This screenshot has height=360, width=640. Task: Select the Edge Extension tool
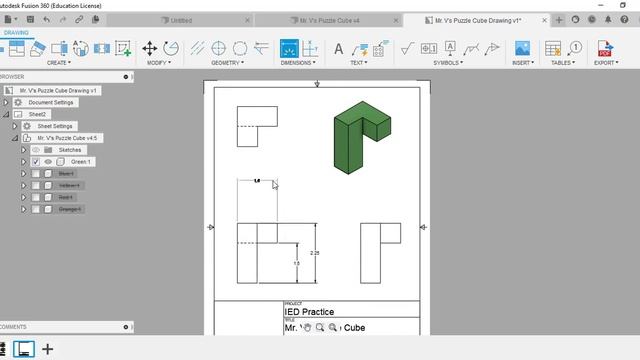261,48
